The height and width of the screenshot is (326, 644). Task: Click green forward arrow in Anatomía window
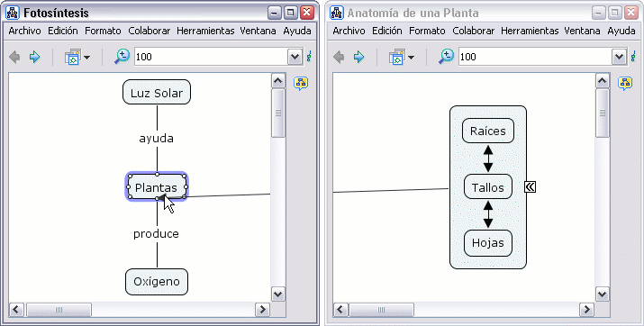coord(359,57)
